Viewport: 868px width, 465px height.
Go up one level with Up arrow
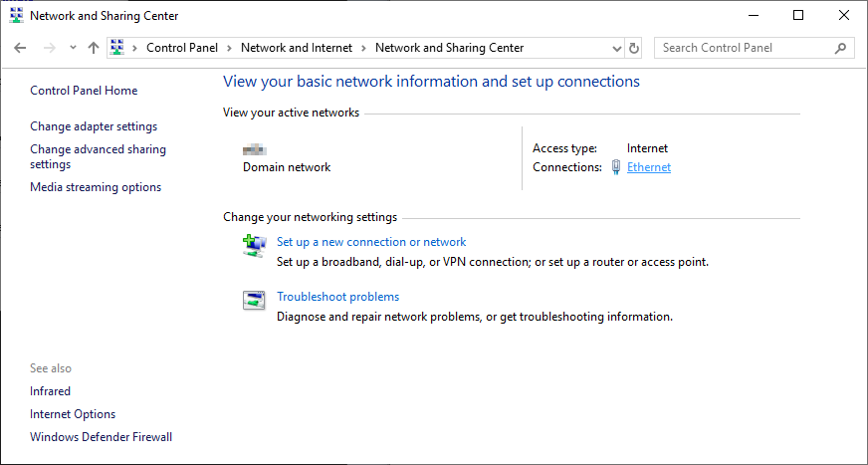(x=93, y=48)
